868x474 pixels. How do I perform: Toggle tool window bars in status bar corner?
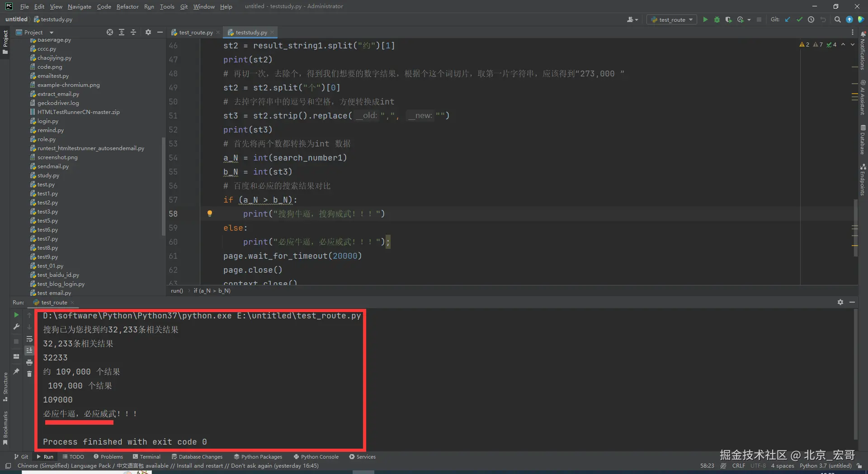tap(8, 466)
